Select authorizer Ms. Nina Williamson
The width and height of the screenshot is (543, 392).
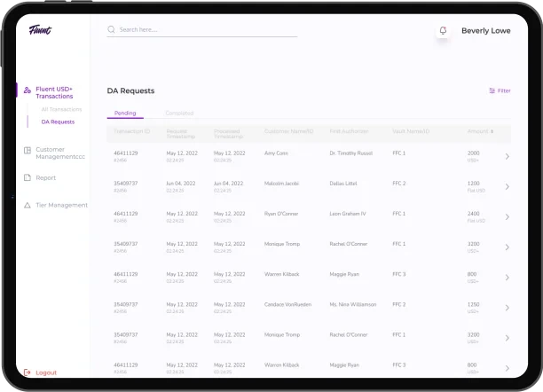click(352, 304)
